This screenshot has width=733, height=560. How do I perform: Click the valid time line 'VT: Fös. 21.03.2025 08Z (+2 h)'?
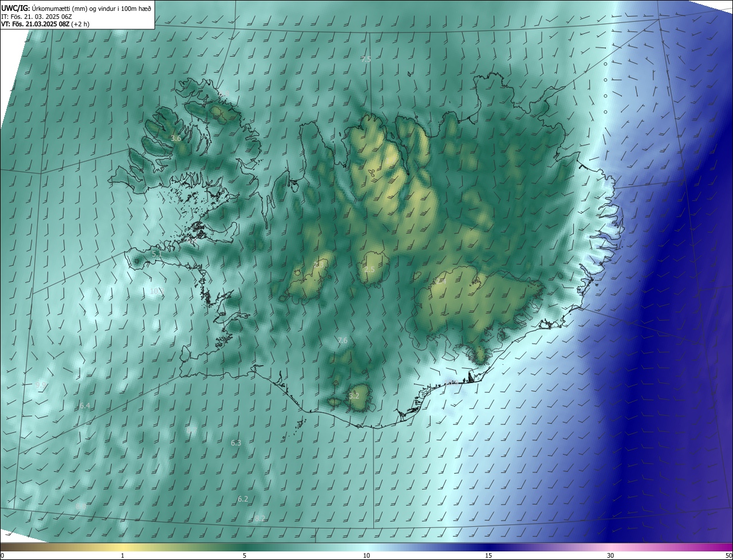[45, 24]
